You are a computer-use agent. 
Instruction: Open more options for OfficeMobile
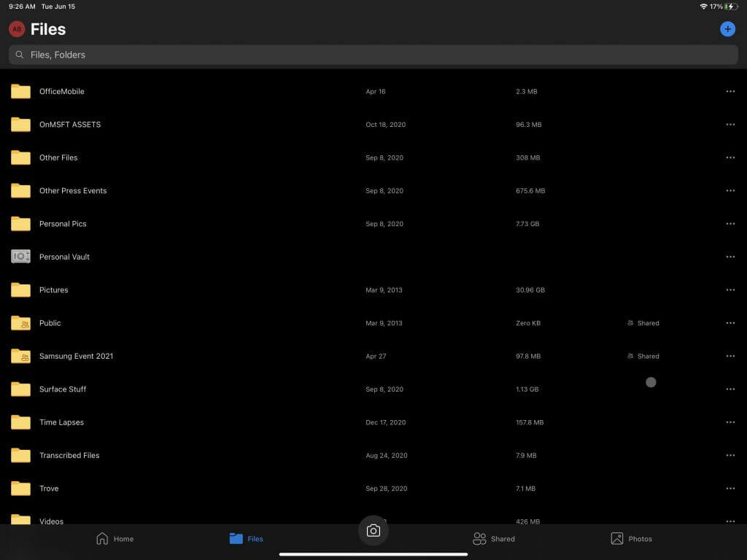[x=729, y=91]
